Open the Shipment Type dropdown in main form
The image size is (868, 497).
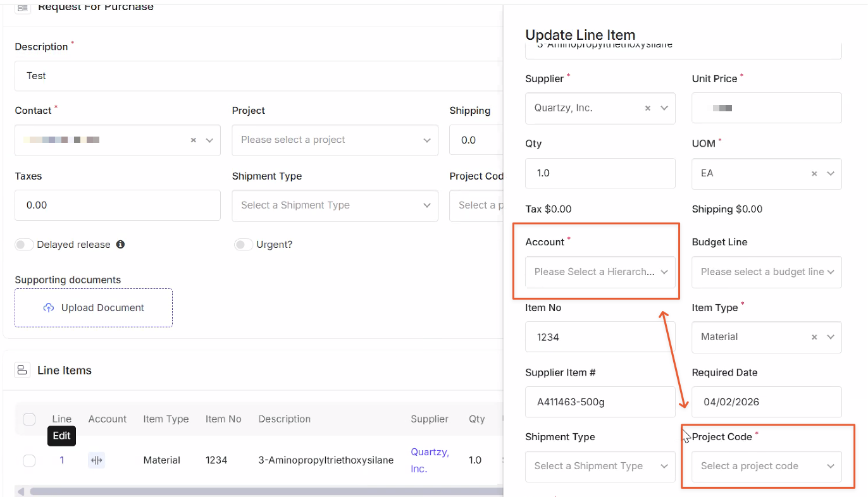(335, 206)
